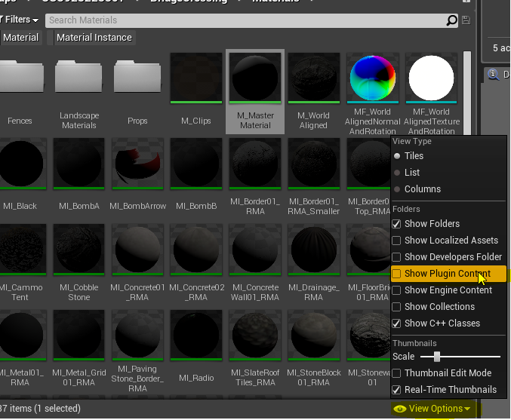
Task: Toggle the Material filter
Action: 20,38
